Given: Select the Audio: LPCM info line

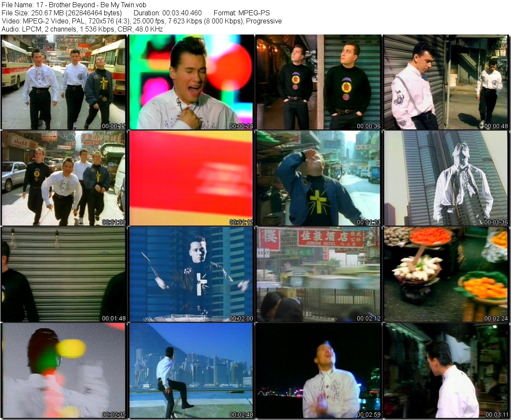Looking at the screenshot, I should coord(82,29).
